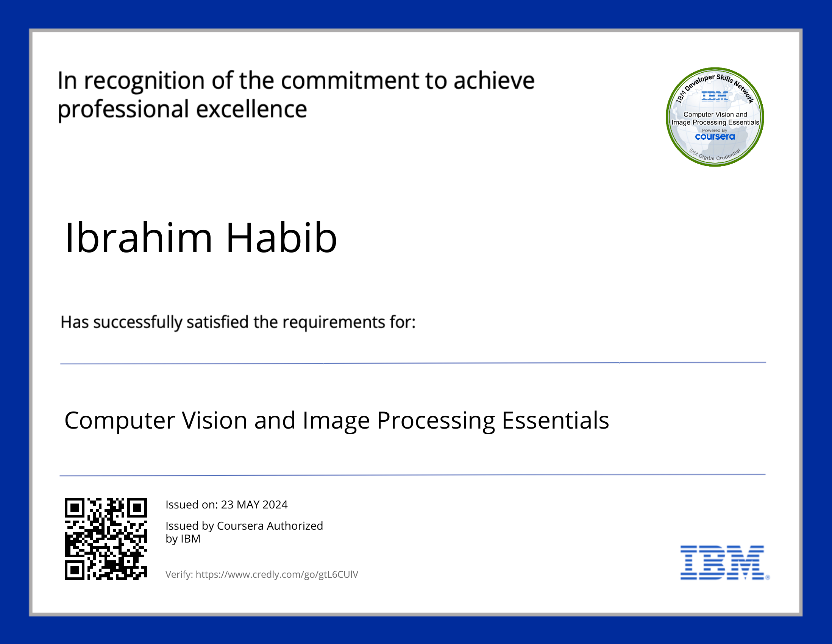The height and width of the screenshot is (644, 832).
Task: Click the 'IBM Digital Credential' badge text
Action: click(x=715, y=155)
